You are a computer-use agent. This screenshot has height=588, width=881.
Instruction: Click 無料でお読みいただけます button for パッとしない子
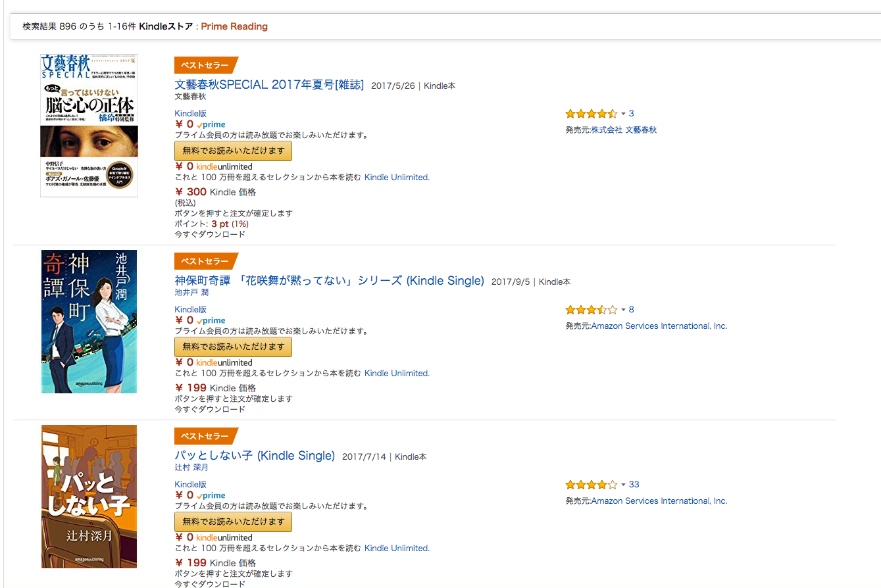pyautogui.click(x=233, y=522)
